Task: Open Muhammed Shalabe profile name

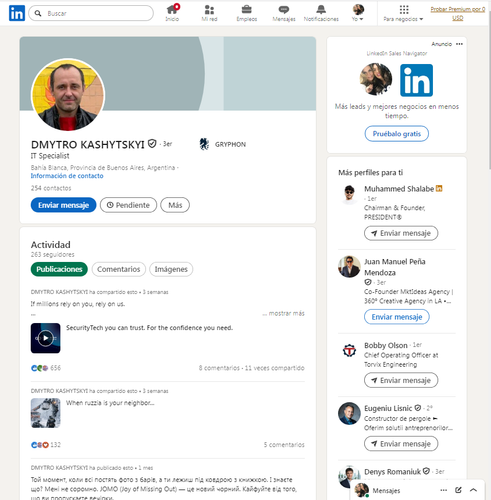Action: click(399, 189)
